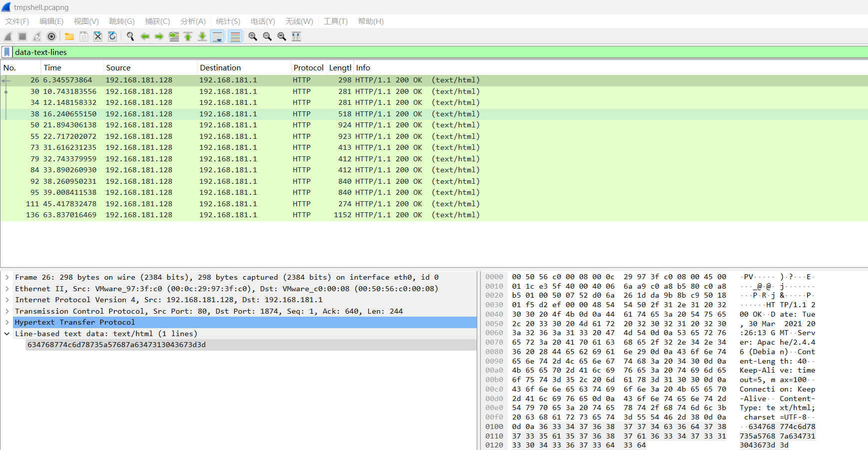Sort packets by the No. column
This screenshot has width=868, height=450.
point(20,68)
